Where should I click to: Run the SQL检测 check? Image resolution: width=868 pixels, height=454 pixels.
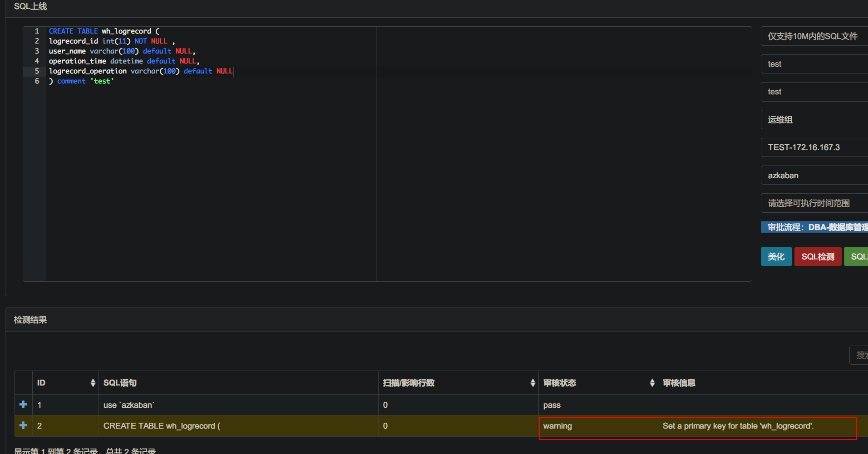[x=817, y=256]
